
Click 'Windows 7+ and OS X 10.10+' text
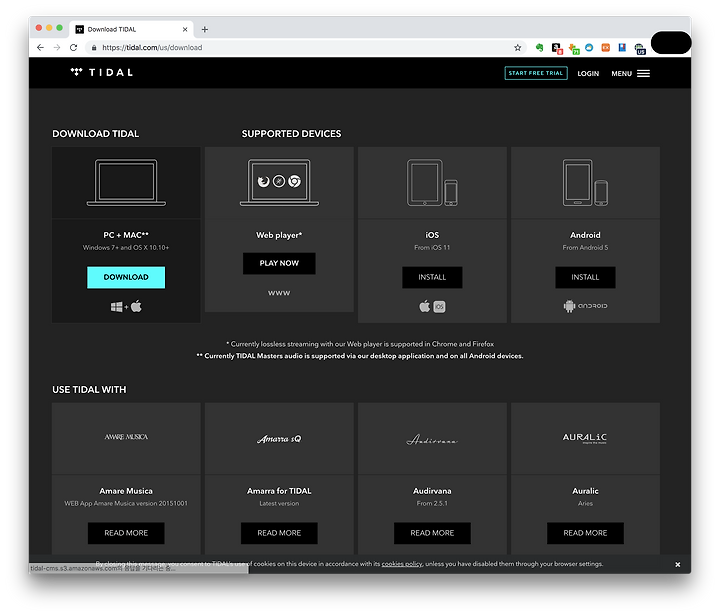pyautogui.click(x=126, y=248)
